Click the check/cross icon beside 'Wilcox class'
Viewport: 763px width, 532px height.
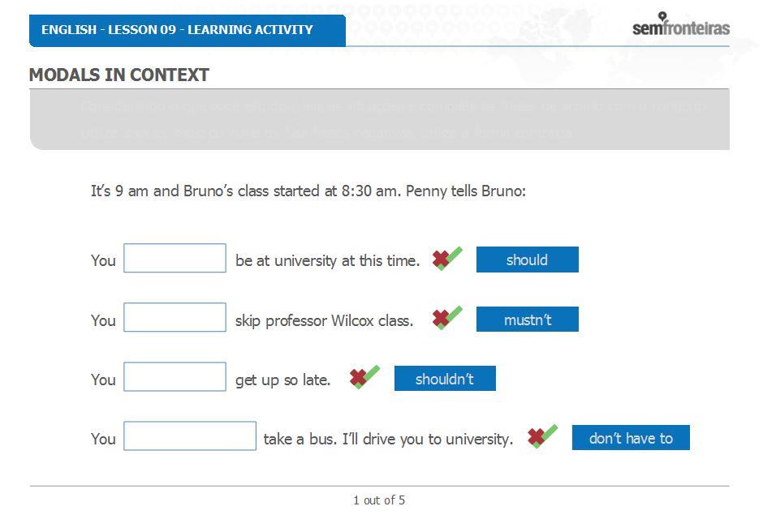(x=447, y=318)
